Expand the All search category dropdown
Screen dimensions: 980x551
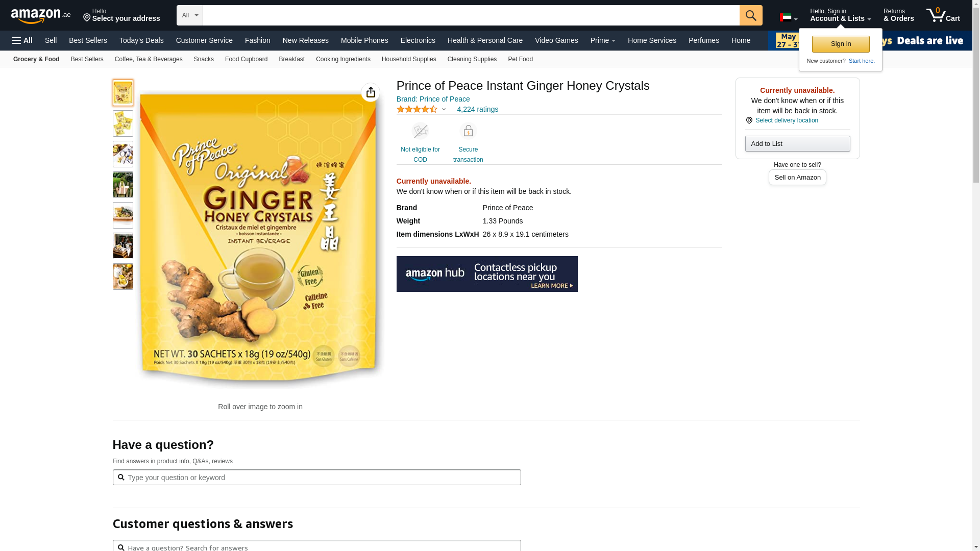[x=190, y=15]
